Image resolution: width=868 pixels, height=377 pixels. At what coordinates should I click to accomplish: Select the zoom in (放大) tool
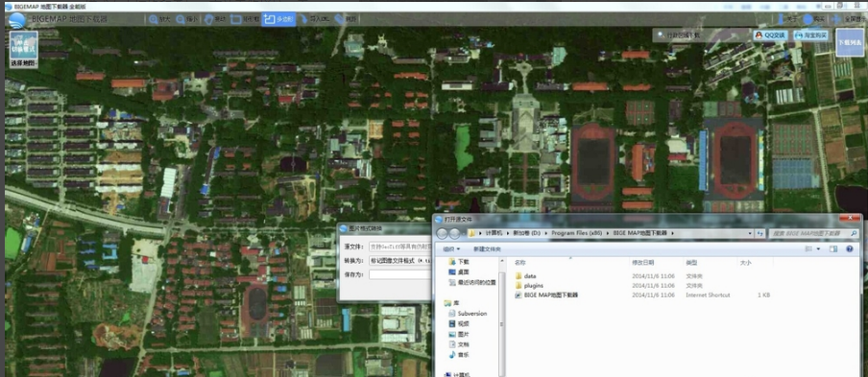click(x=159, y=19)
